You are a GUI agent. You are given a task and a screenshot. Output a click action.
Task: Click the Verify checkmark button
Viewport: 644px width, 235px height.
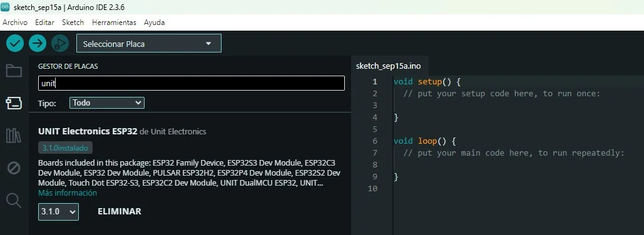pyautogui.click(x=15, y=43)
